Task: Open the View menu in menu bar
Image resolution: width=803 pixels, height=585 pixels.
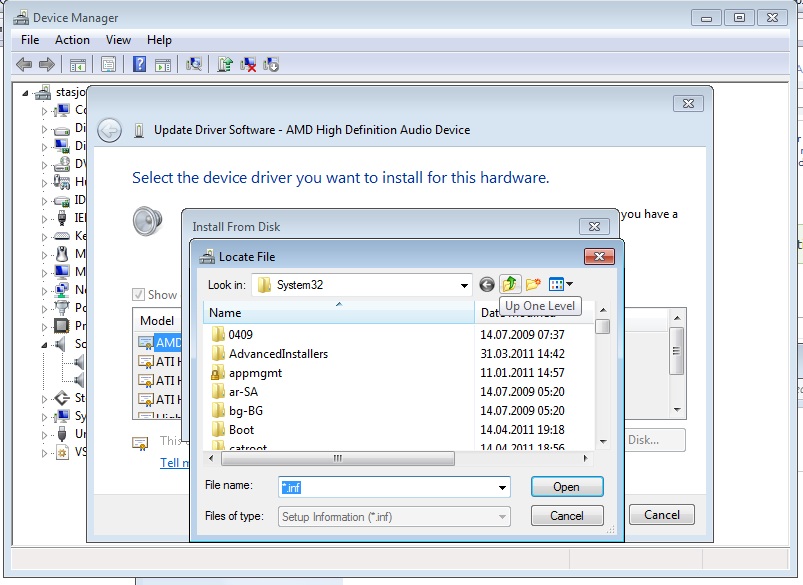Action: point(118,40)
